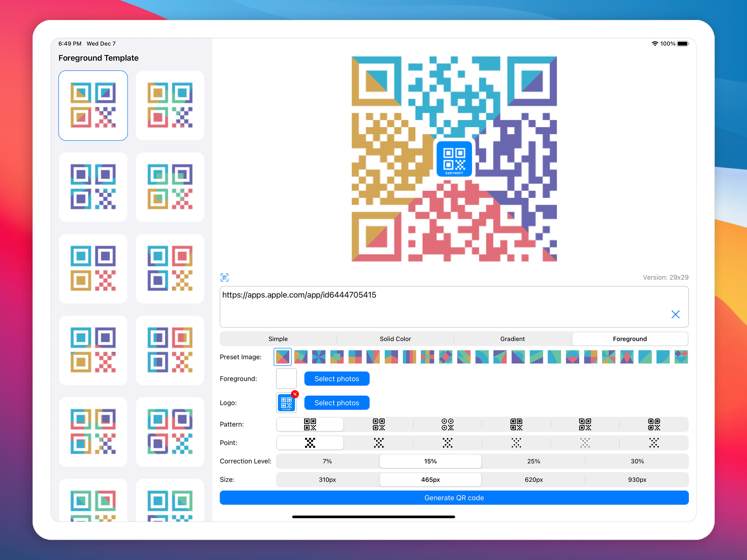Select the first triangle preset image swatch

tap(282, 357)
